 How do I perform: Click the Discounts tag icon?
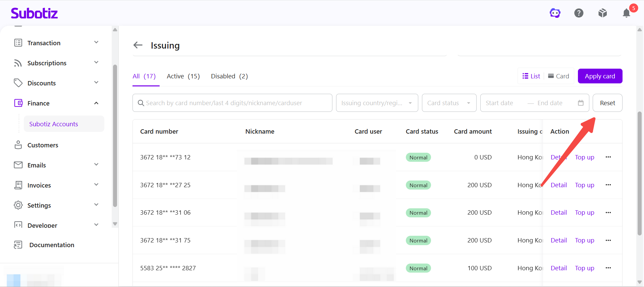point(18,83)
